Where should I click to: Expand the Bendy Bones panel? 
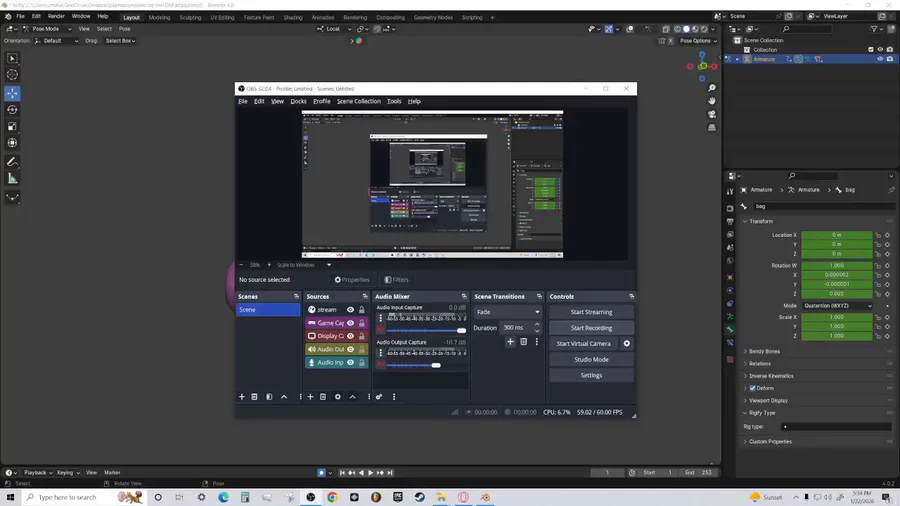pos(764,352)
